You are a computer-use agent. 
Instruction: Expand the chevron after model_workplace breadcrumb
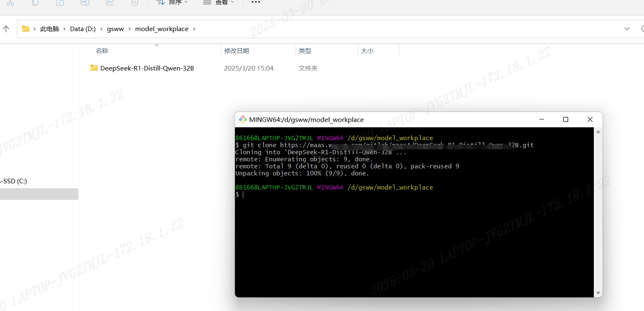tap(194, 29)
